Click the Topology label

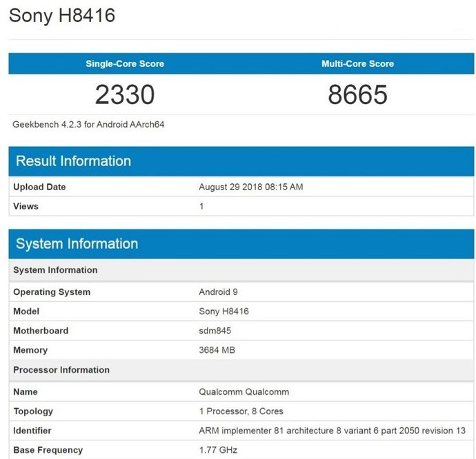(x=33, y=411)
